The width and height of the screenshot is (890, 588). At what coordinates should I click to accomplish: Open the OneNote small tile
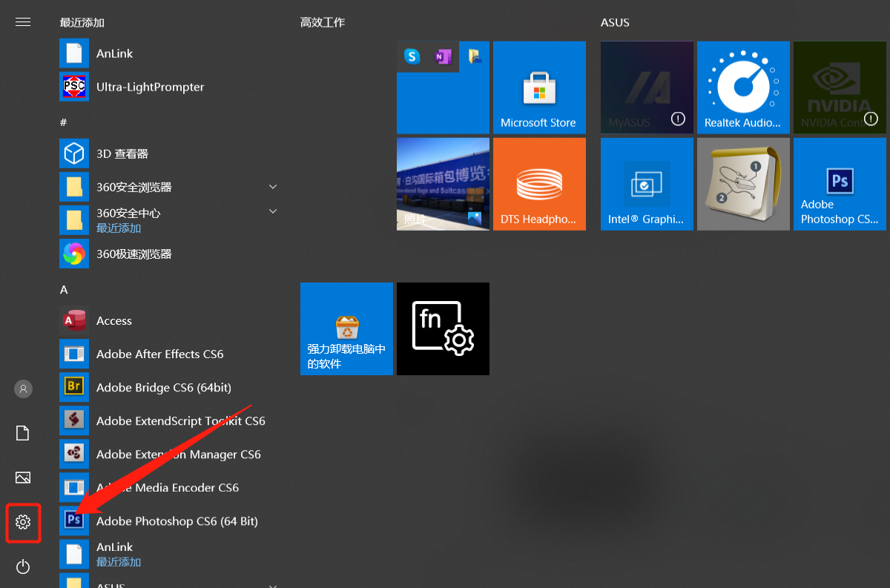pyautogui.click(x=444, y=56)
